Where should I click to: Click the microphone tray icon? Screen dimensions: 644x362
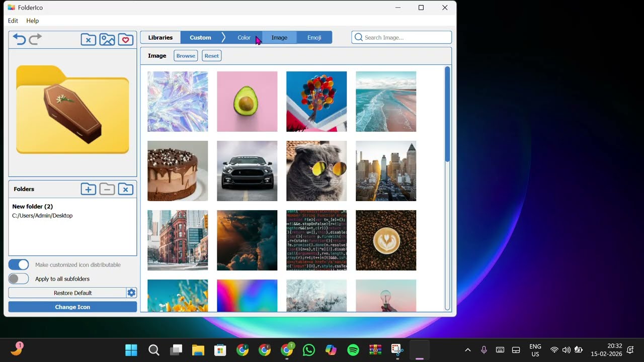tap(484, 350)
